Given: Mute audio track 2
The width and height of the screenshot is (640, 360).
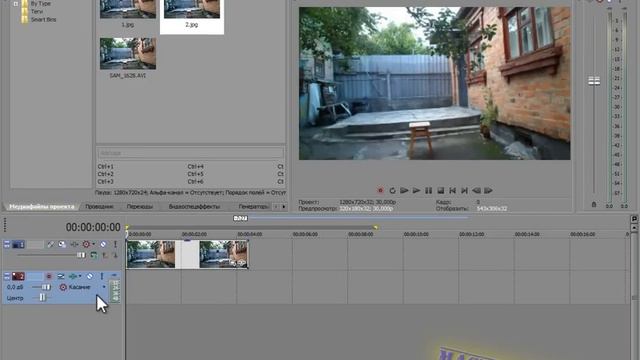Looking at the screenshot, I should tap(90, 276).
